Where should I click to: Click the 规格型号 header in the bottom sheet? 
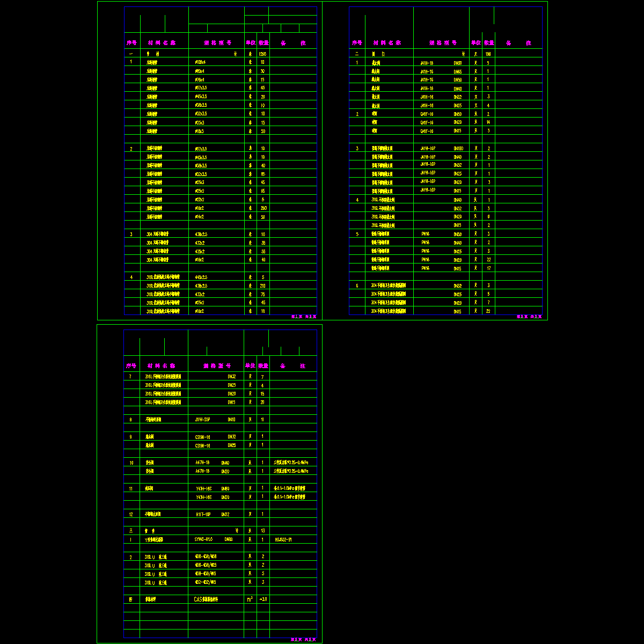[217, 366]
